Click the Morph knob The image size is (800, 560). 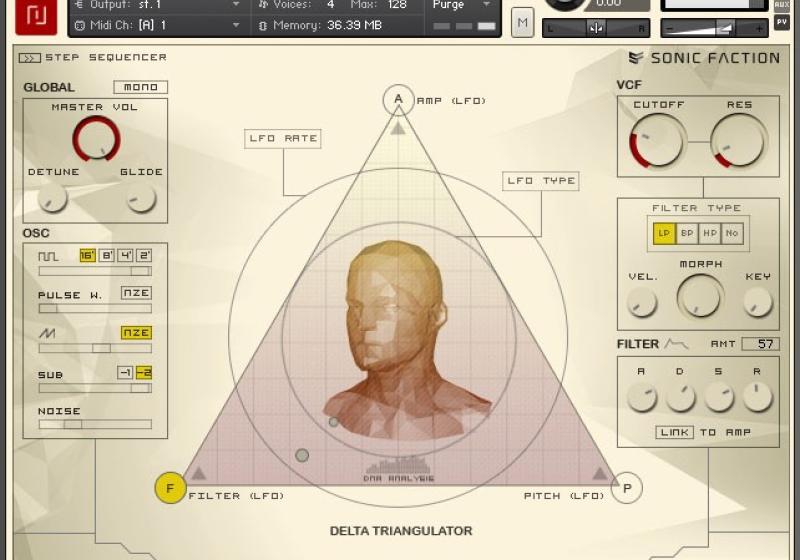pos(700,296)
